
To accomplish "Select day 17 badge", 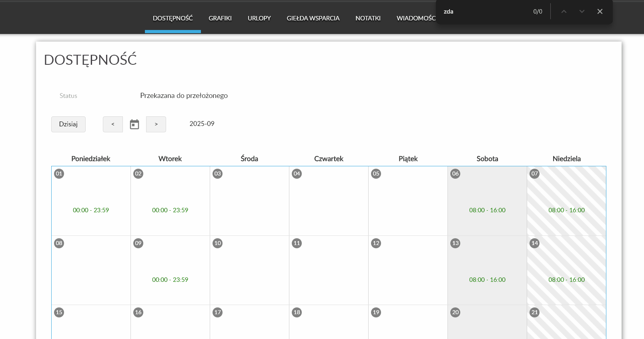I will [217, 312].
